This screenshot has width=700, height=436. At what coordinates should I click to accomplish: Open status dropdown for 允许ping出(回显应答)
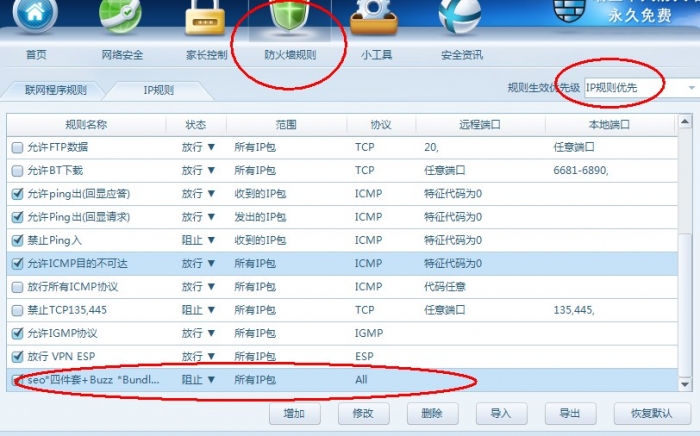coord(211,193)
